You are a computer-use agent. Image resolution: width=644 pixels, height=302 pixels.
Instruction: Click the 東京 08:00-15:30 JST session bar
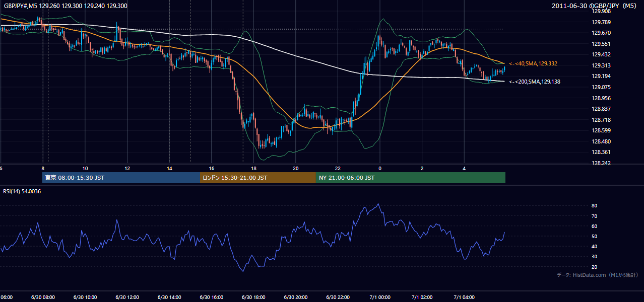click(x=121, y=178)
